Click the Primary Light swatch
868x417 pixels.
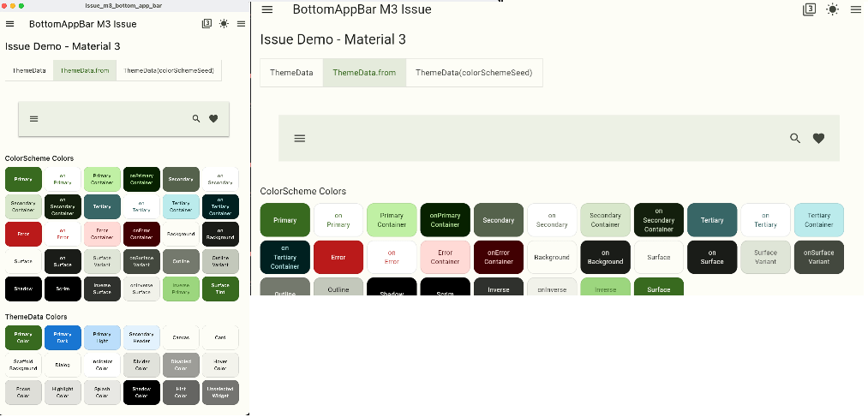click(x=102, y=337)
